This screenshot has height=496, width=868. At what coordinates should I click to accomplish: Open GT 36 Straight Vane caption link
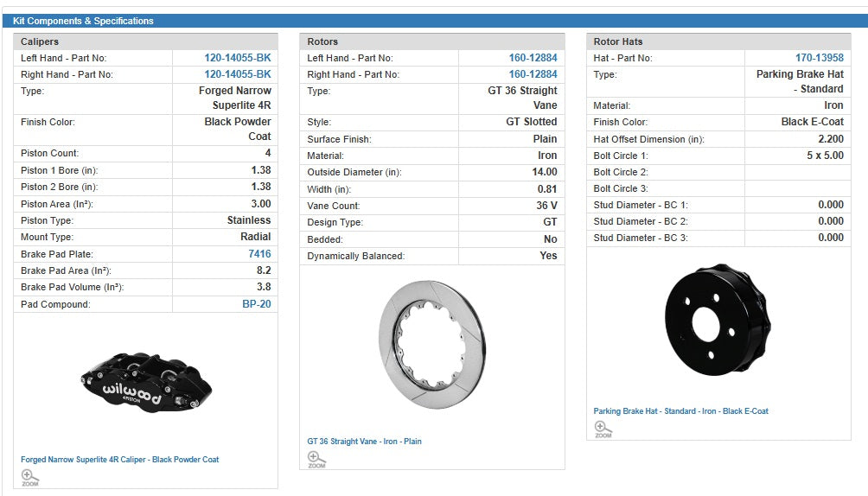coord(364,442)
